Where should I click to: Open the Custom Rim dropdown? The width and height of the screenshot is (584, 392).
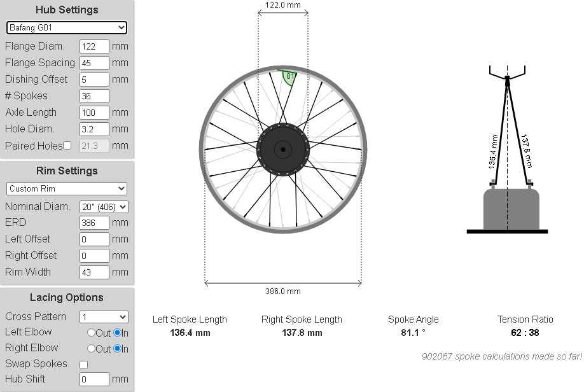click(x=67, y=188)
